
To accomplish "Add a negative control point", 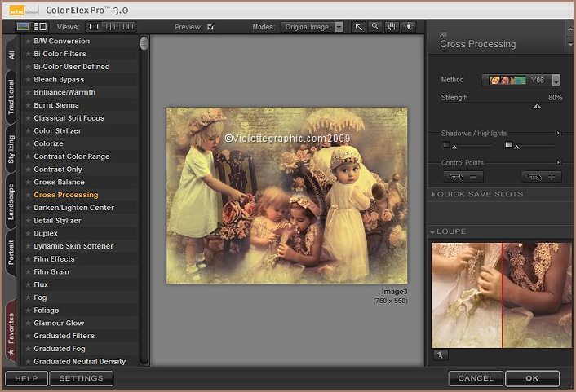I will [462, 176].
